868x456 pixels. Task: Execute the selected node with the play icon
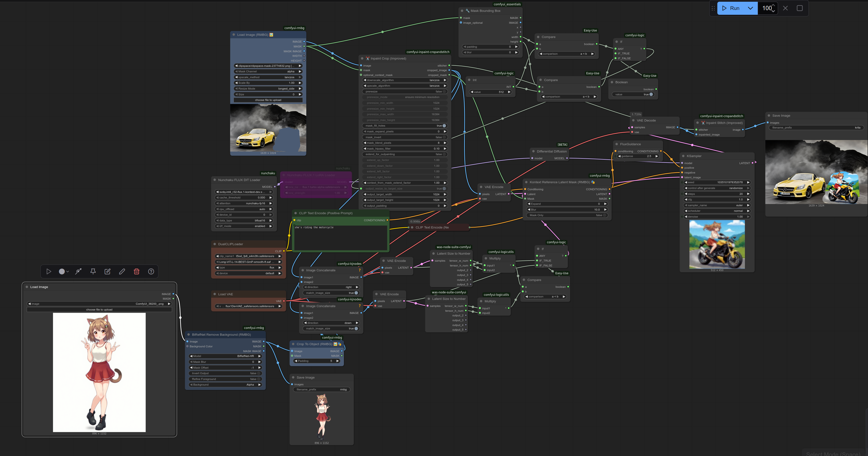(49, 272)
